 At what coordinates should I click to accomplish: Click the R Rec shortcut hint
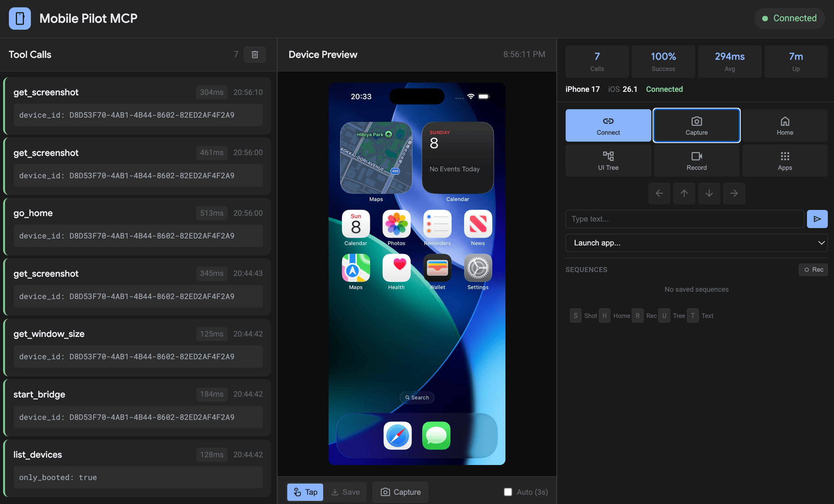pyautogui.click(x=644, y=316)
